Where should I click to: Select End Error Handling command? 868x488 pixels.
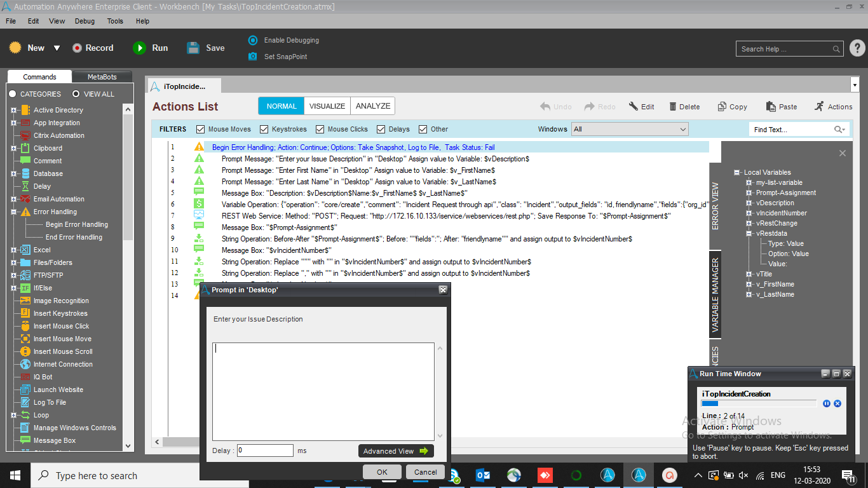coord(74,237)
